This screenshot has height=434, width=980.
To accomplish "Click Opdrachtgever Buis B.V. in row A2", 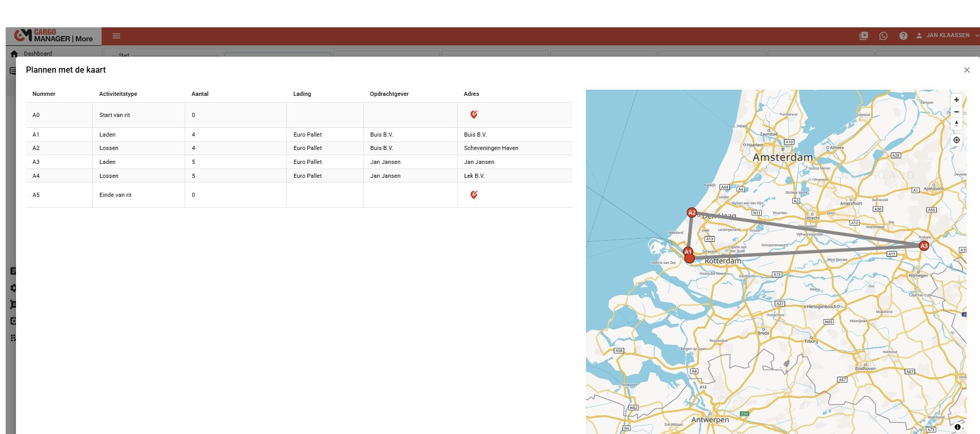I will point(381,148).
